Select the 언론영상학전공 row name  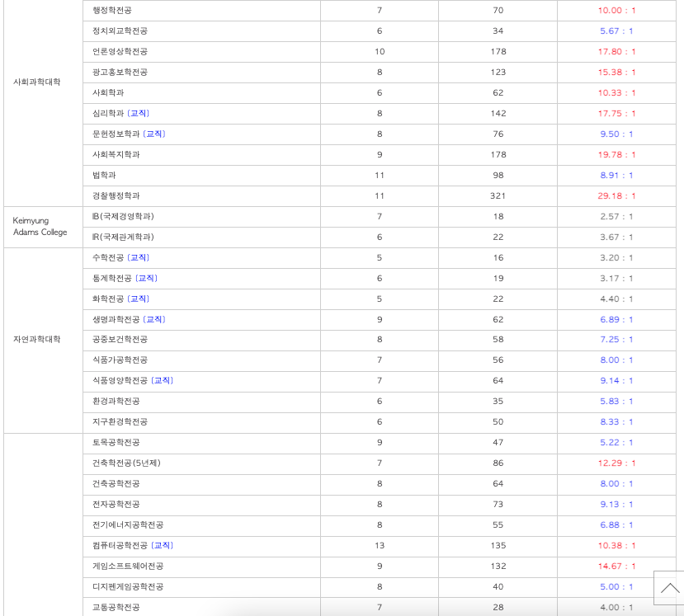120,51
